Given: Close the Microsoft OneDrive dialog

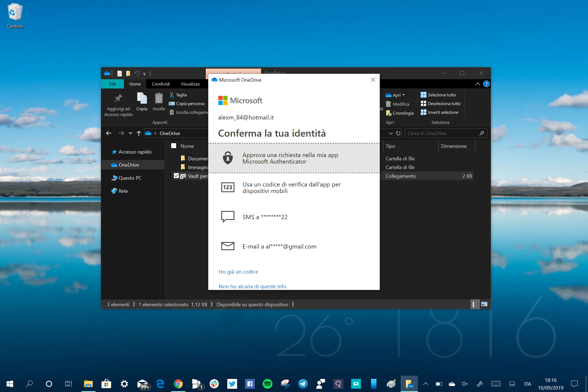Looking at the screenshot, I should pos(373,79).
